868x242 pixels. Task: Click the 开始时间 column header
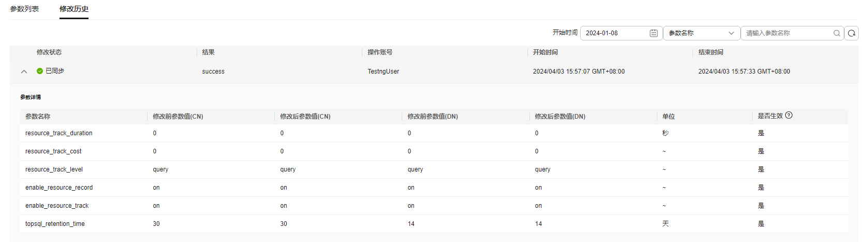coord(546,52)
